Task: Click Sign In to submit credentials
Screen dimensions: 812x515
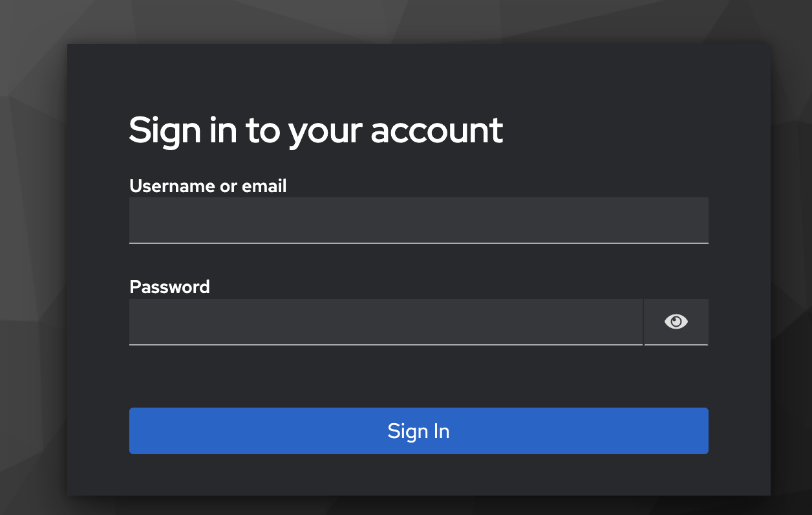Action: 418,431
